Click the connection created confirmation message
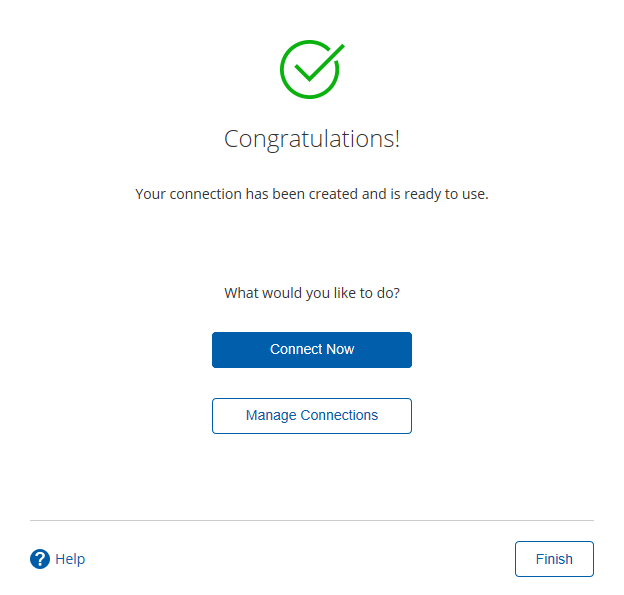 click(312, 194)
